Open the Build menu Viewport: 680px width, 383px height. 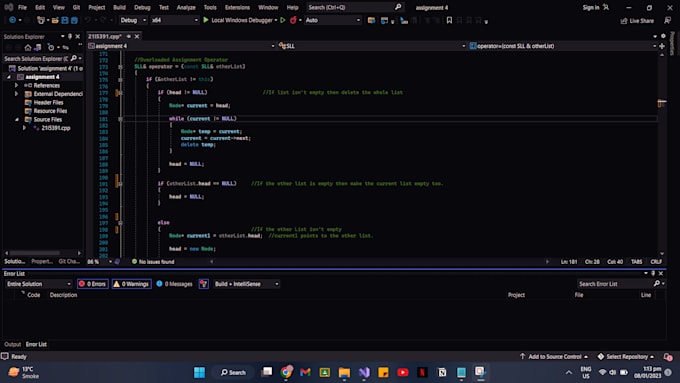pos(119,7)
